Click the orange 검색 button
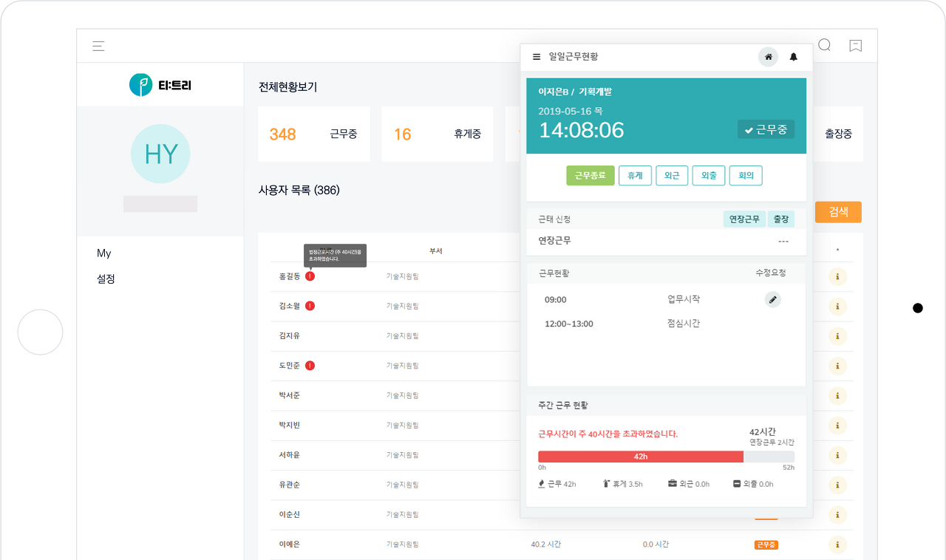The image size is (946, 560). (838, 212)
